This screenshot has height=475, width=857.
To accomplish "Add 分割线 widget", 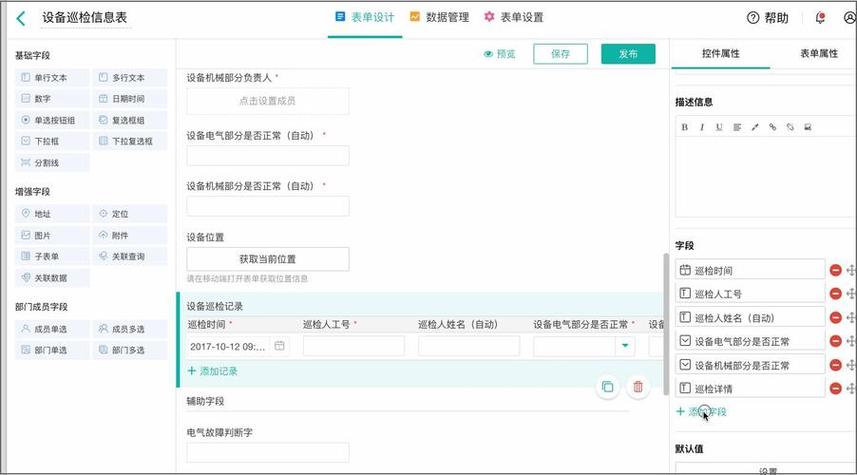I will pos(52,163).
